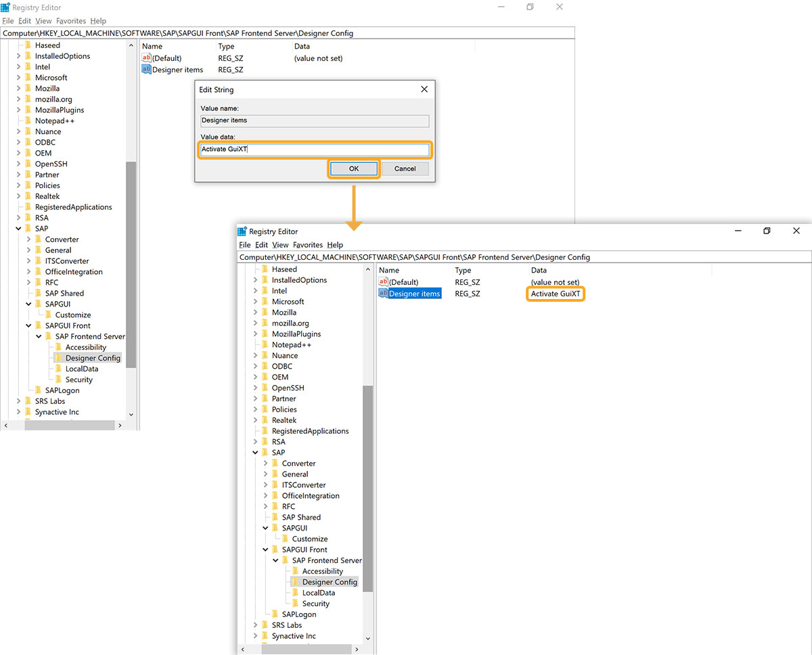This screenshot has height=655, width=812.
Task: Collapse the SAPGUI key in lower window tree
Action: [265, 528]
